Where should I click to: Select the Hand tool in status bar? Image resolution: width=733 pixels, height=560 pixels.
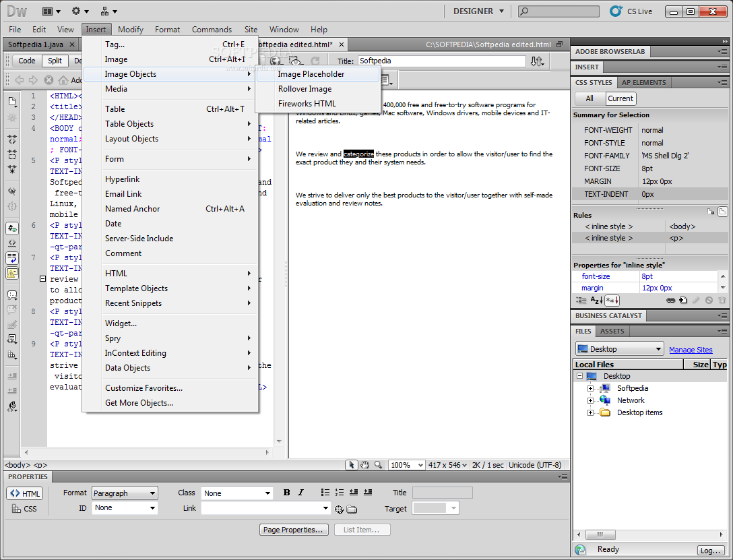(364, 464)
